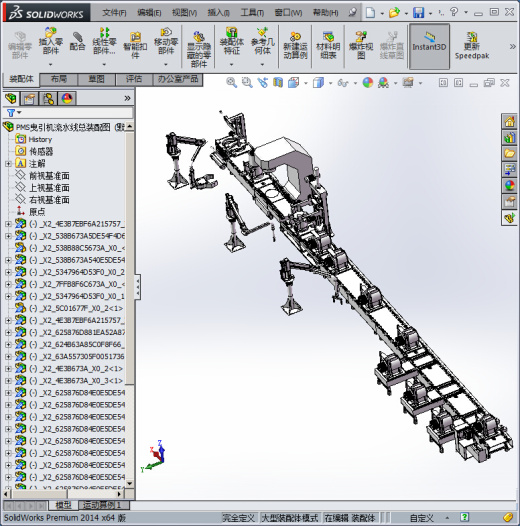Image resolution: width=520 pixels, height=526 pixels.
Task: Open the 插入零部件 dropdown arrow
Action: click(x=51, y=64)
